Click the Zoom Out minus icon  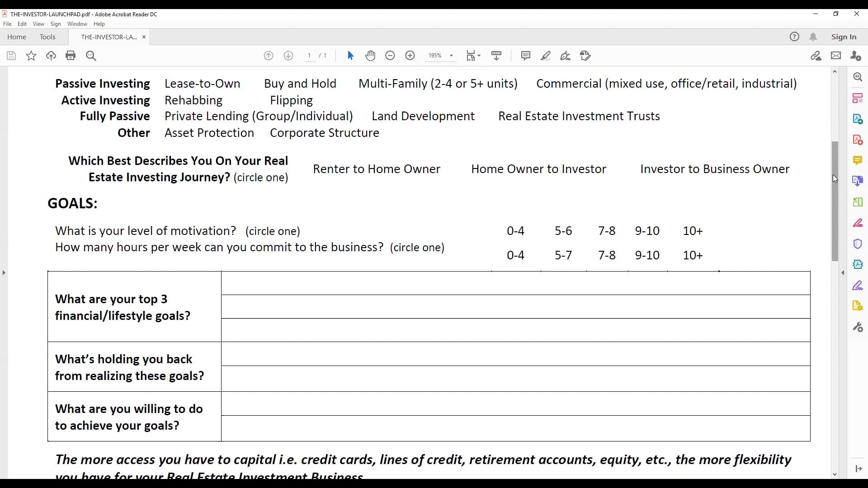point(390,56)
